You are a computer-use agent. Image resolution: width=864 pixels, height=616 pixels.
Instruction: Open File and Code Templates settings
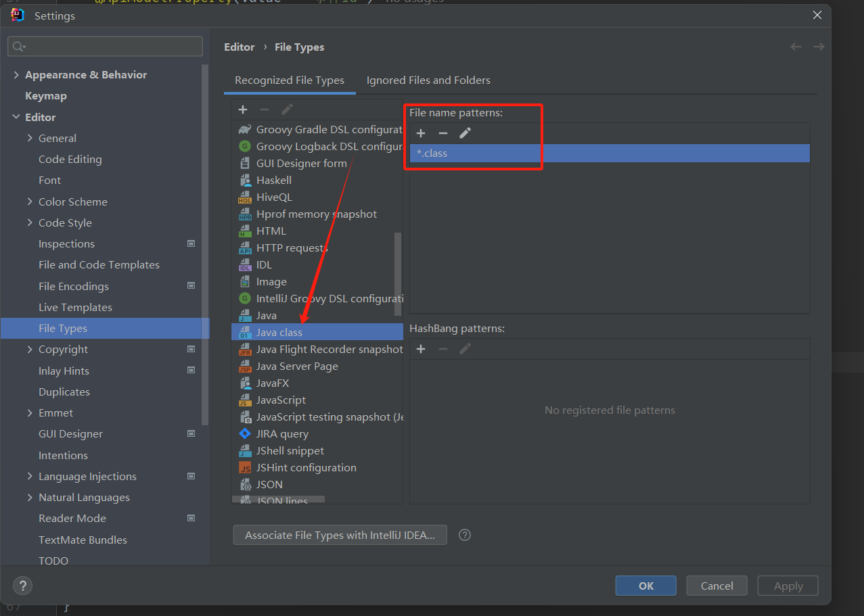[99, 265]
